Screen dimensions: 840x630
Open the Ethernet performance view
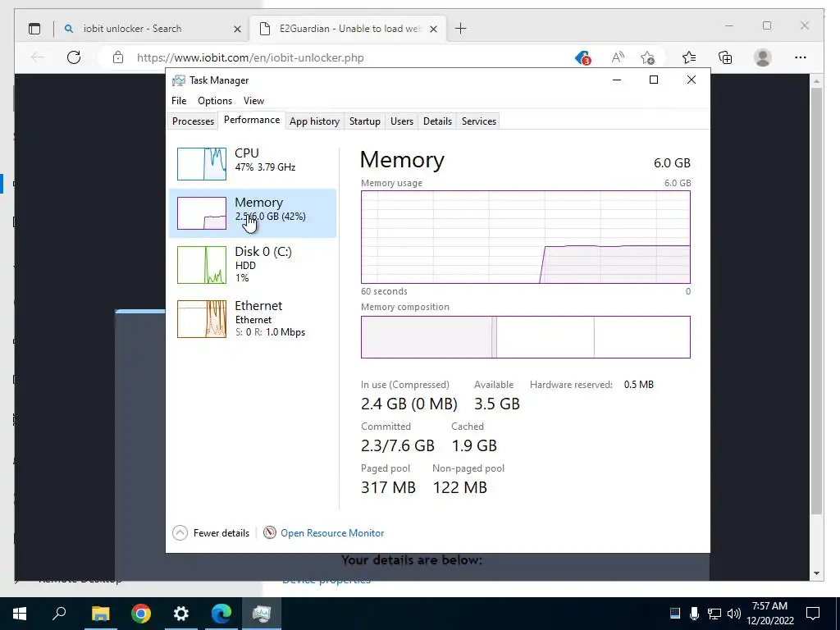click(253, 319)
